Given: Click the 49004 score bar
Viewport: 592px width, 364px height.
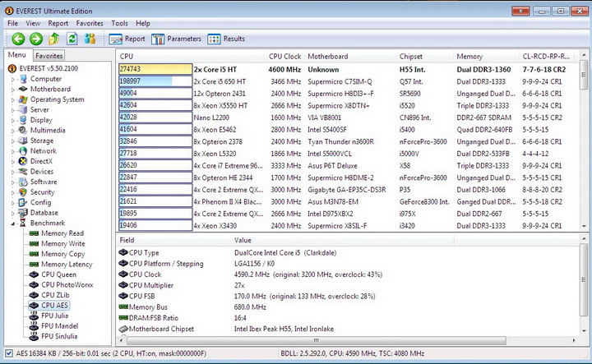Looking at the screenshot, I should tap(155, 93).
